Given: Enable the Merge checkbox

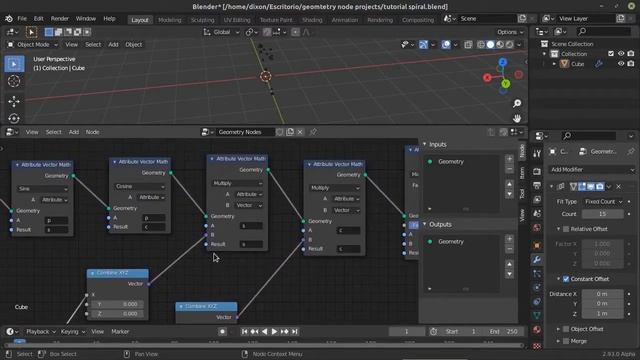Looking at the screenshot, I should coord(566,341).
